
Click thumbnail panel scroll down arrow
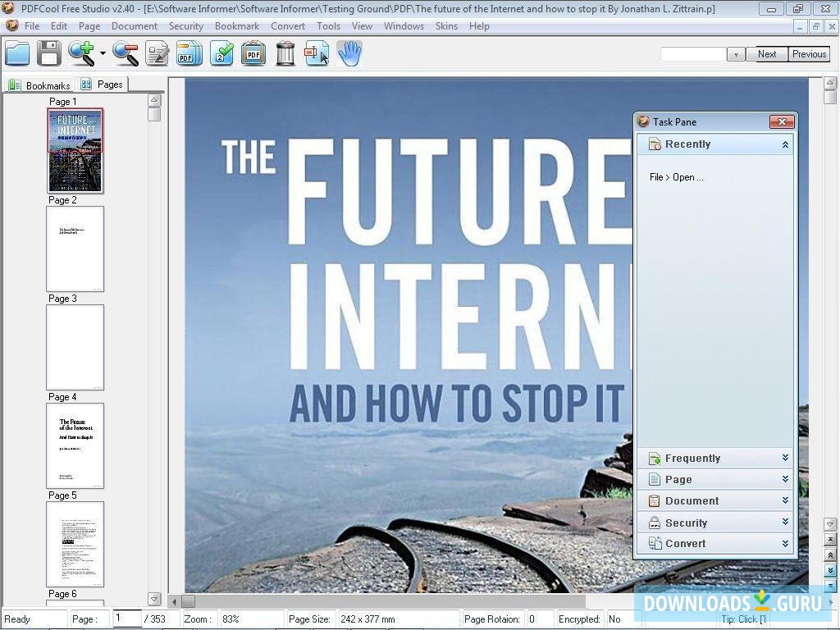point(154,599)
